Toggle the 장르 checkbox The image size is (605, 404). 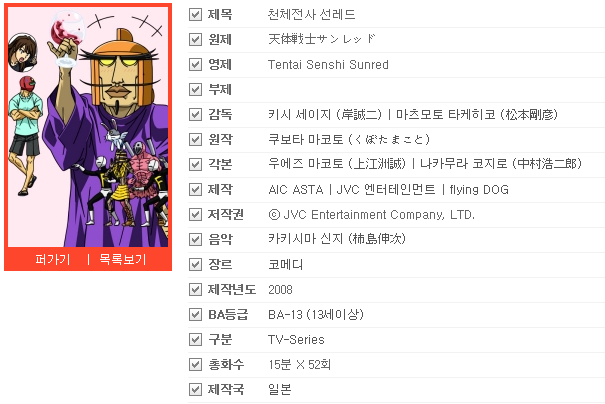(195, 264)
